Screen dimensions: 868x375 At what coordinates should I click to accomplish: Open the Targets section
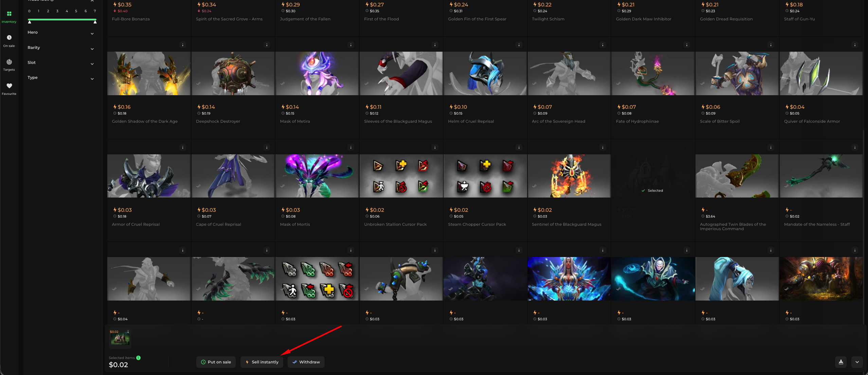9,65
